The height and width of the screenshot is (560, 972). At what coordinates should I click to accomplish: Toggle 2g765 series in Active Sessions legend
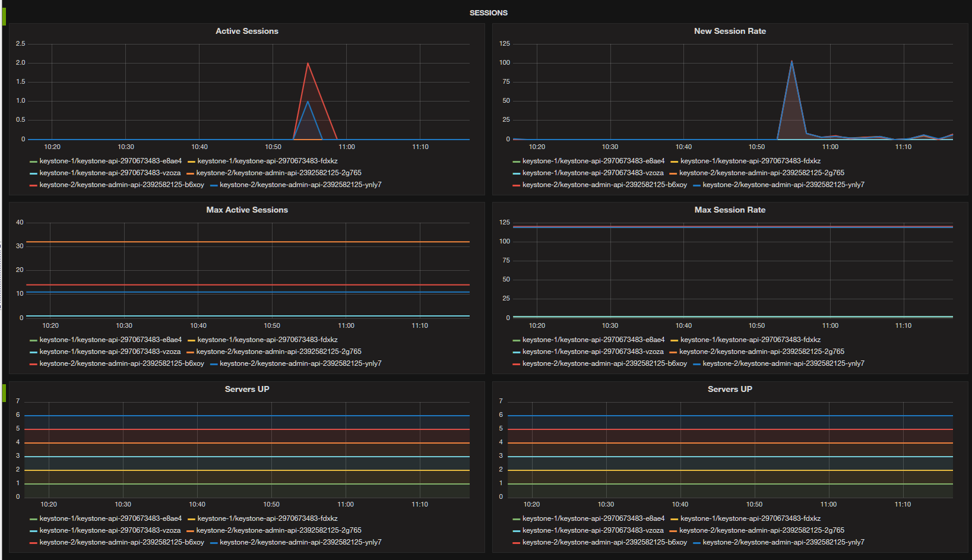point(278,173)
